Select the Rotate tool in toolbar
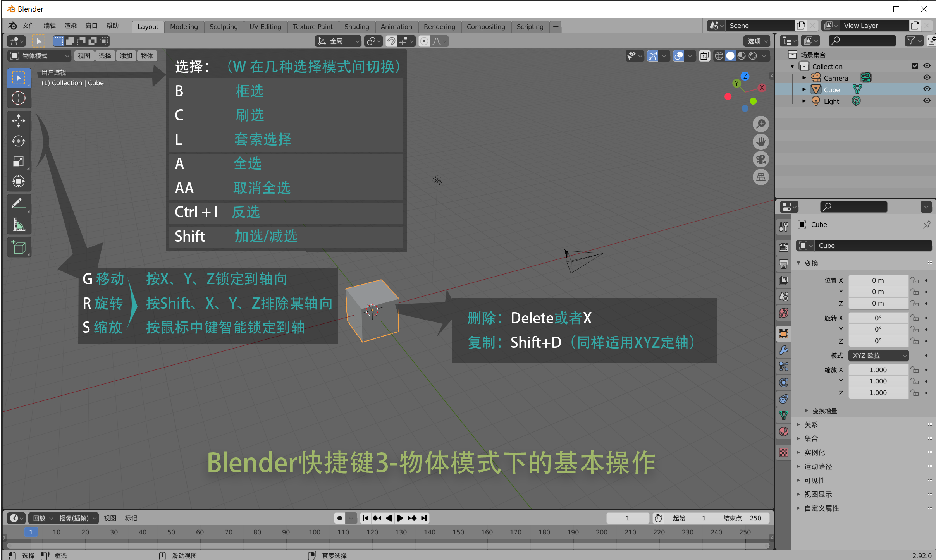Viewport: 936px width, 560px height. click(x=18, y=141)
